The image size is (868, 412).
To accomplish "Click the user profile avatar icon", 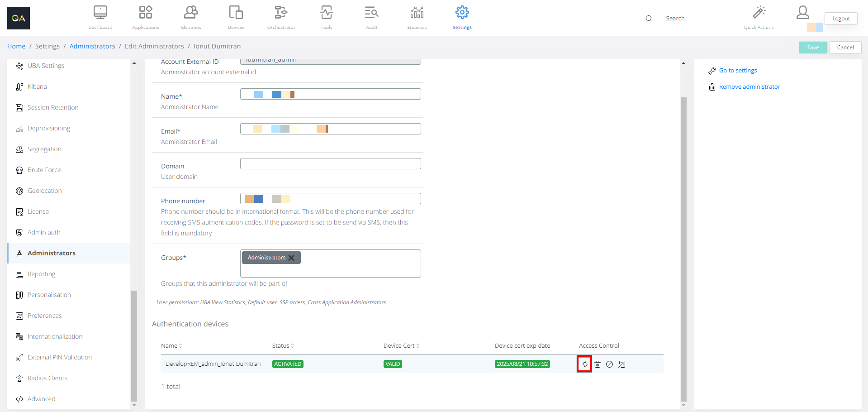I will tap(803, 13).
